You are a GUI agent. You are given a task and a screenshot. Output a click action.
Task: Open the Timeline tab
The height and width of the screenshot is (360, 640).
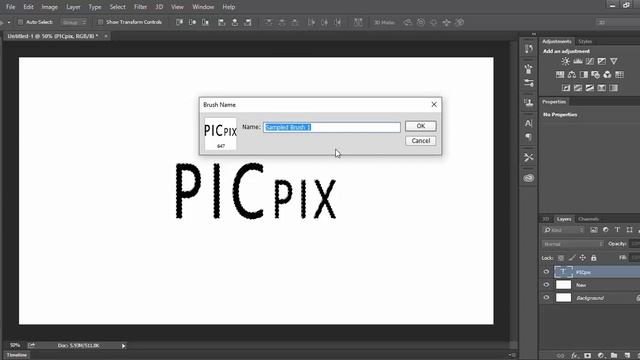17,355
